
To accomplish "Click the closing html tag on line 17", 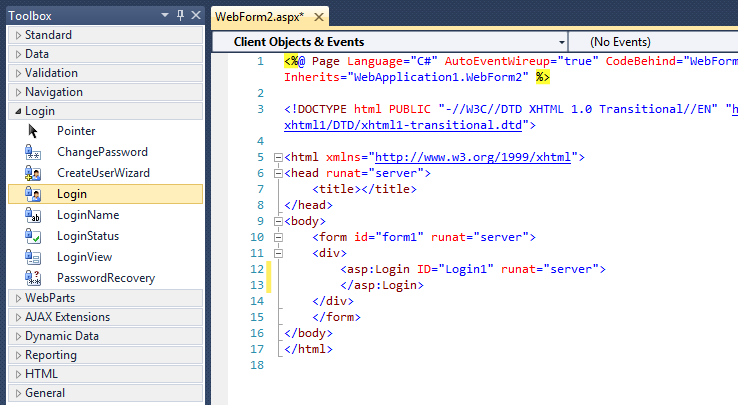I will [x=308, y=349].
